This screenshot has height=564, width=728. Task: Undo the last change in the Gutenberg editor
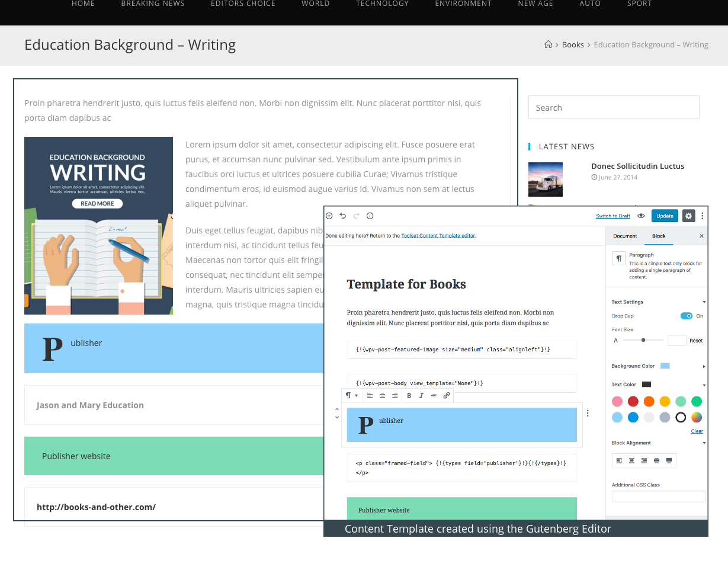tap(342, 216)
